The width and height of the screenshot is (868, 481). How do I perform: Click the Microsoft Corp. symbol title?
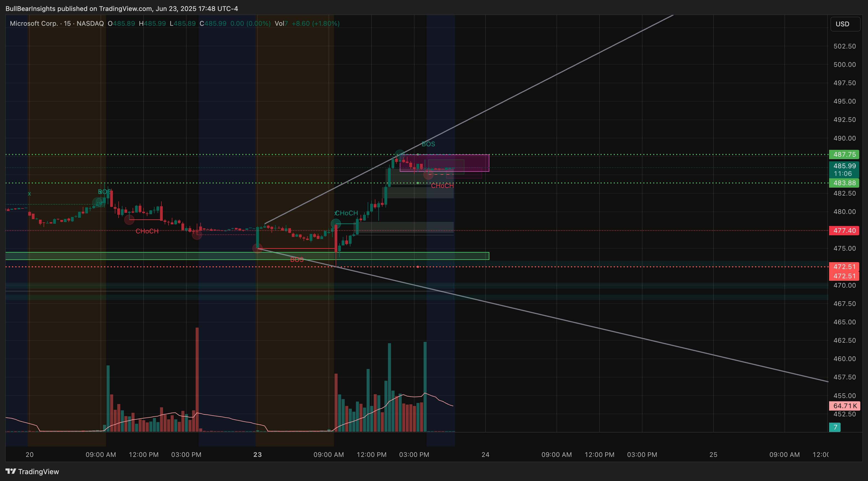(x=34, y=23)
